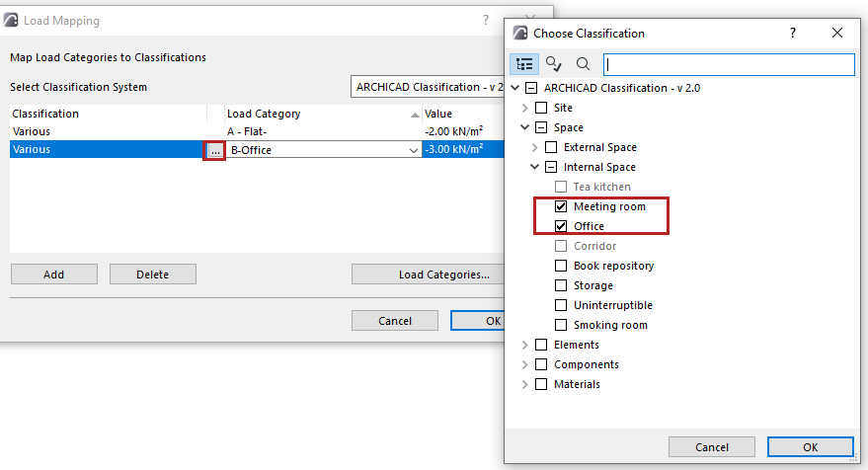868x470 pixels.
Task: Open Load Categories... button
Action: (428, 274)
